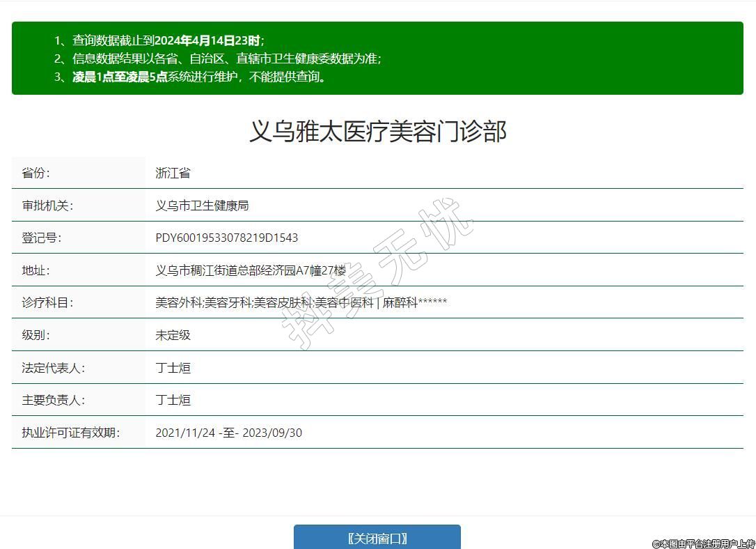This screenshot has width=756, height=549.
Task: Click the notice line about 凌晨 system maintenance
Action: point(198,77)
